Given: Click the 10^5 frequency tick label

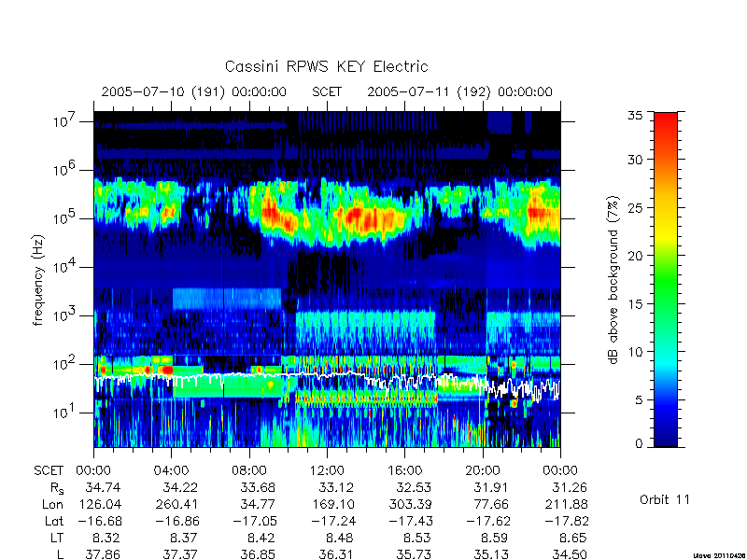Looking at the screenshot, I should [x=63, y=217].
